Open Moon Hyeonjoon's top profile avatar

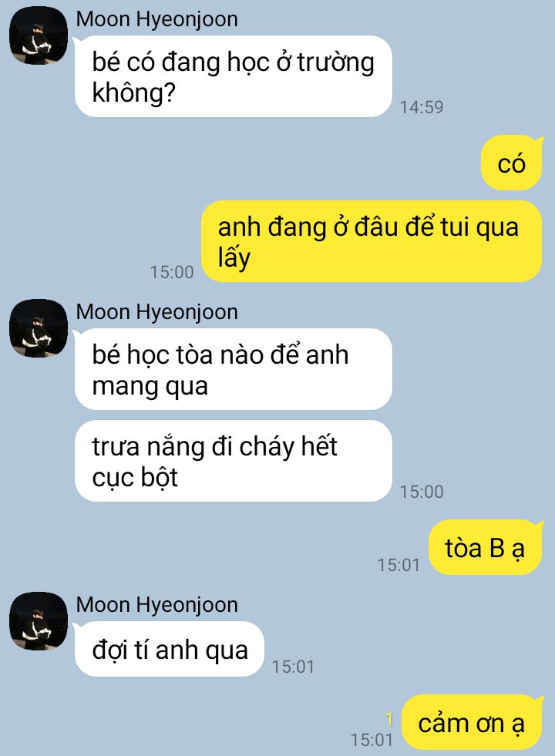39,35
